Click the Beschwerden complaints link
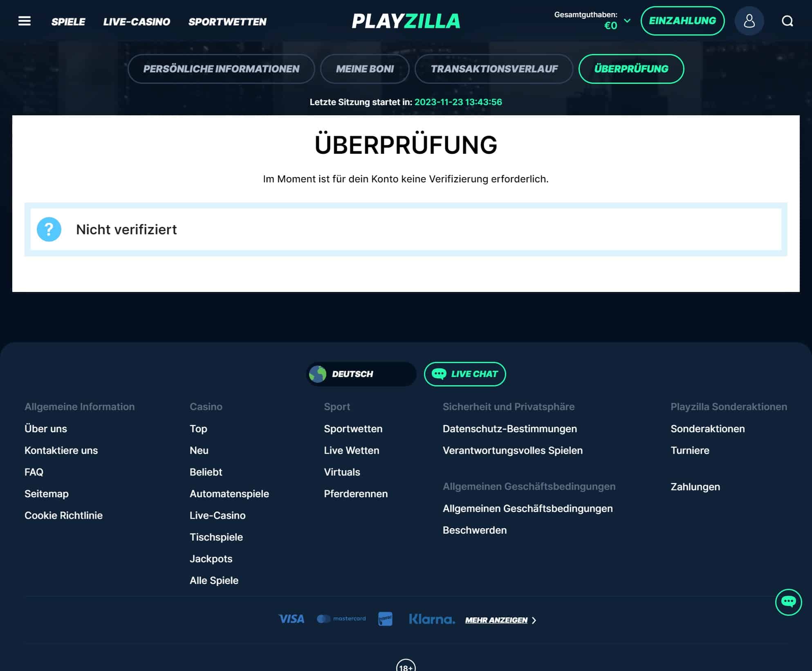This screenshot has height=671, width=812. point(475,530)
